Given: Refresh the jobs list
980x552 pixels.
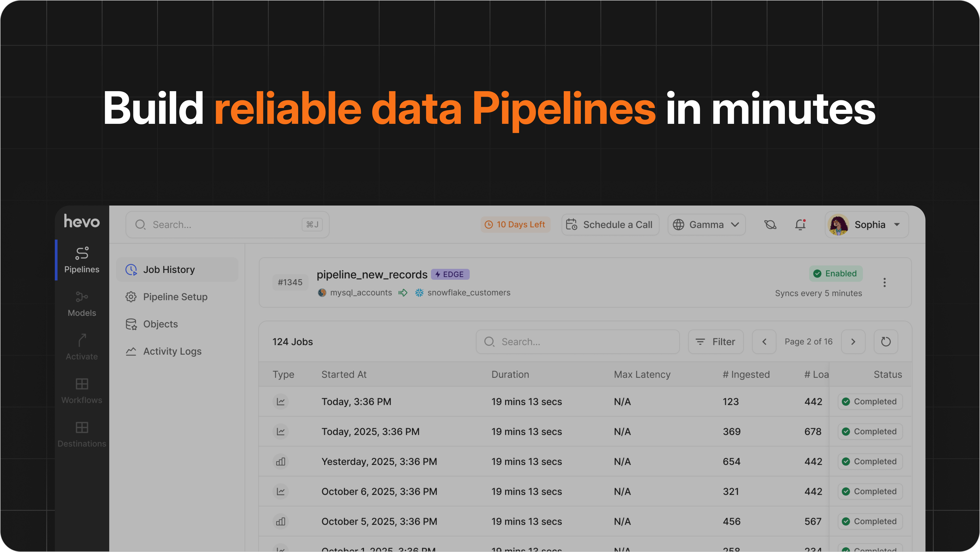Looking at the screenshot, I should 886,341.
